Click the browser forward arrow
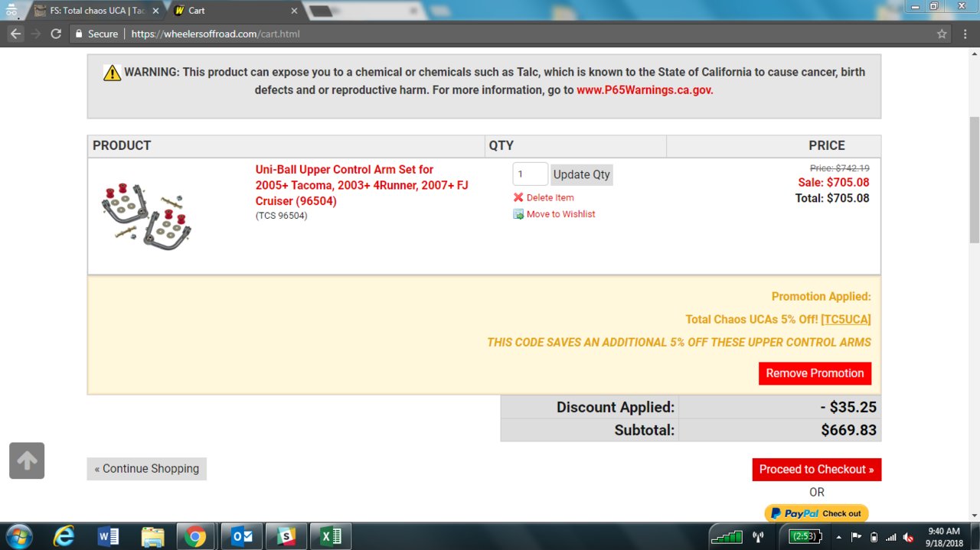Viewport: 980px width, 550px height. (x=35, y=34)
